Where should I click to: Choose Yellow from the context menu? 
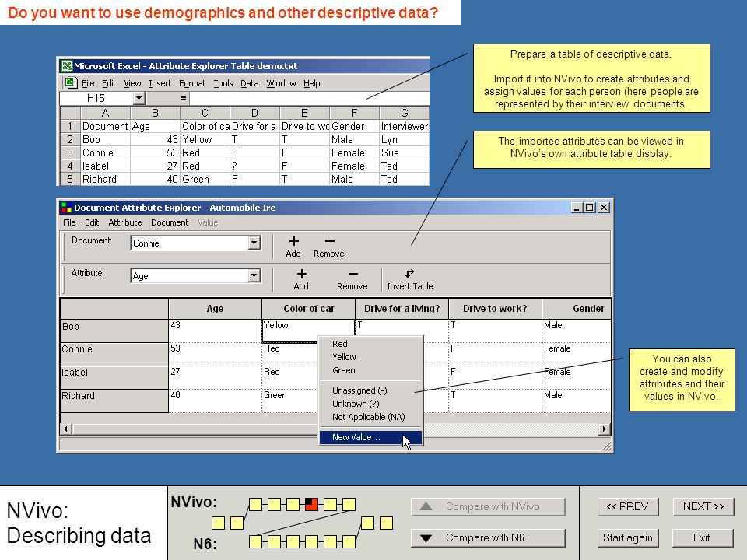[370, 357]
